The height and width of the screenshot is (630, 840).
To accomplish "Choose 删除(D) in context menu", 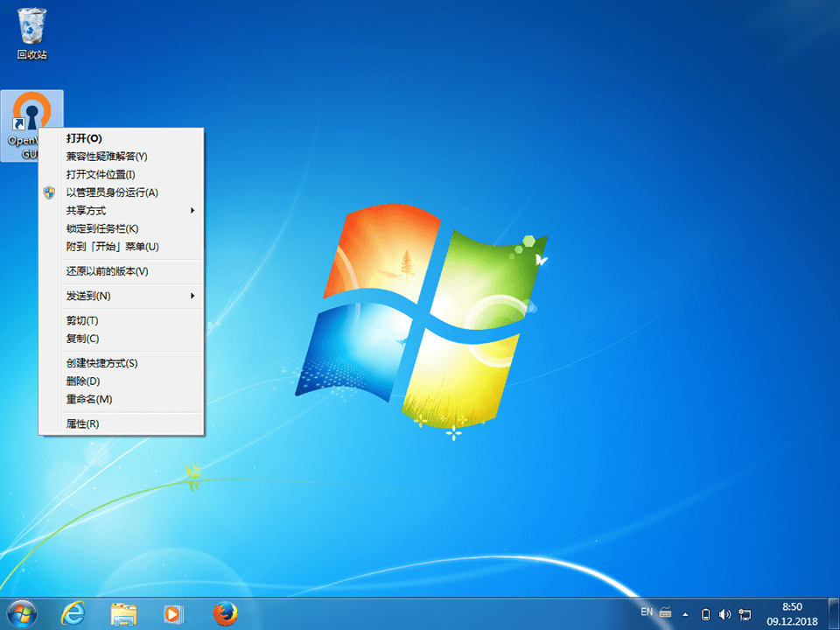I will (122, 381).
